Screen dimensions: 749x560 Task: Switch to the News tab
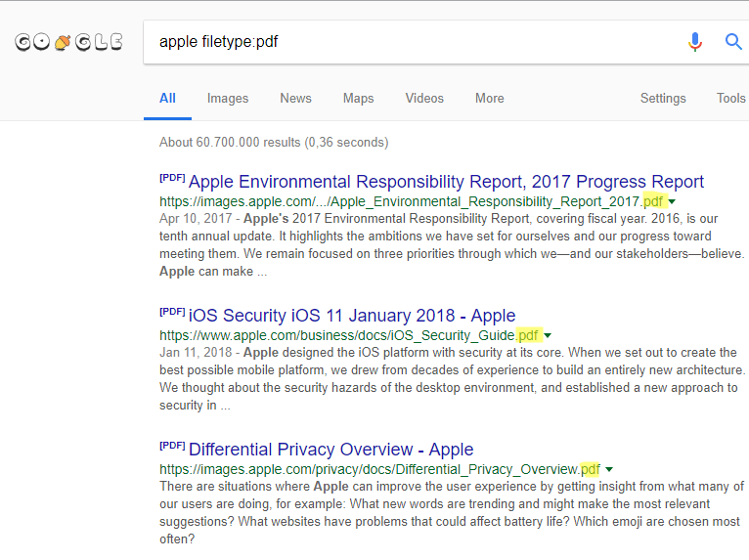tap(295, 99)
